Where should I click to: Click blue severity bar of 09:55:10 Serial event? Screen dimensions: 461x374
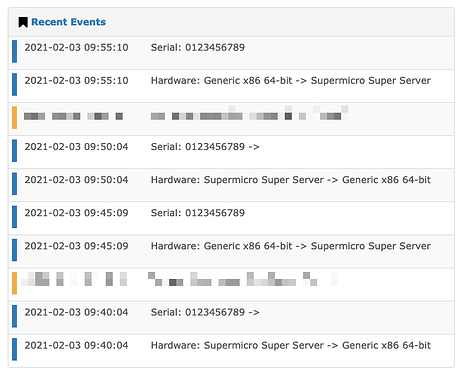[14, 51]
